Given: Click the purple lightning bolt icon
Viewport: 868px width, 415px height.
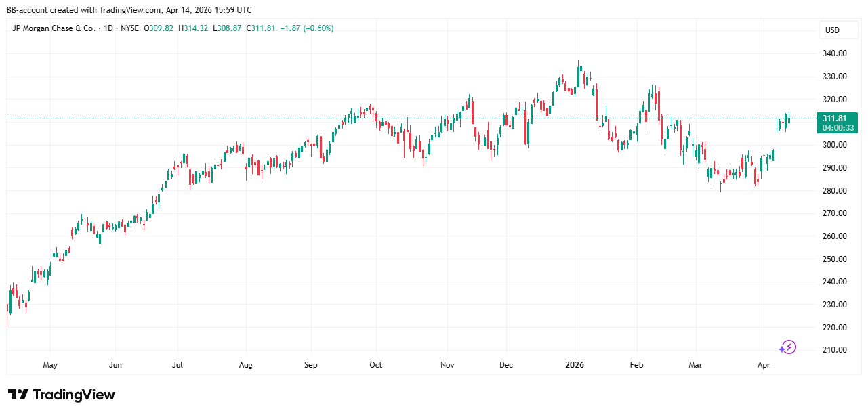Looking at the screenshot, I should (x=787, y=347).
